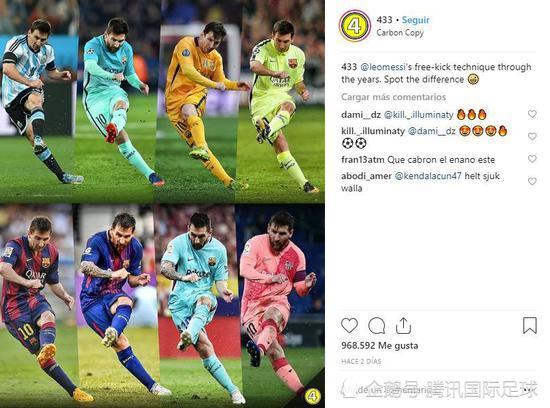This screenshot has height=408, width=550.
Task: Like kill._.illuminaty's comment
Action: click(x=532, y=136)
